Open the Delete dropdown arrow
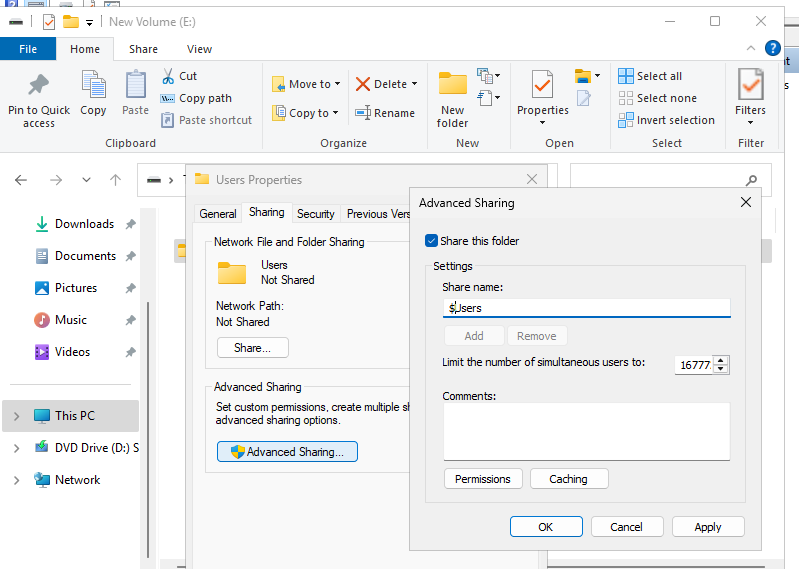This screenshot has height=569, width=799. point(414,84)
